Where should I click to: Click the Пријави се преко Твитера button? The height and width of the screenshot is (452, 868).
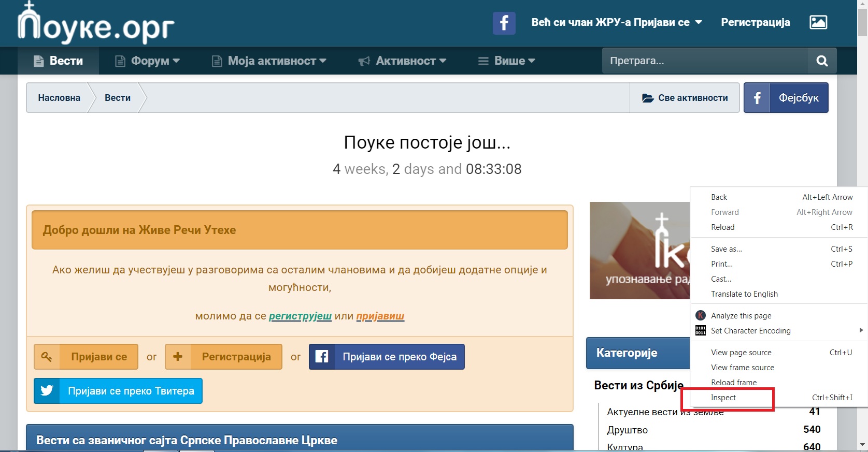point(118,391)
